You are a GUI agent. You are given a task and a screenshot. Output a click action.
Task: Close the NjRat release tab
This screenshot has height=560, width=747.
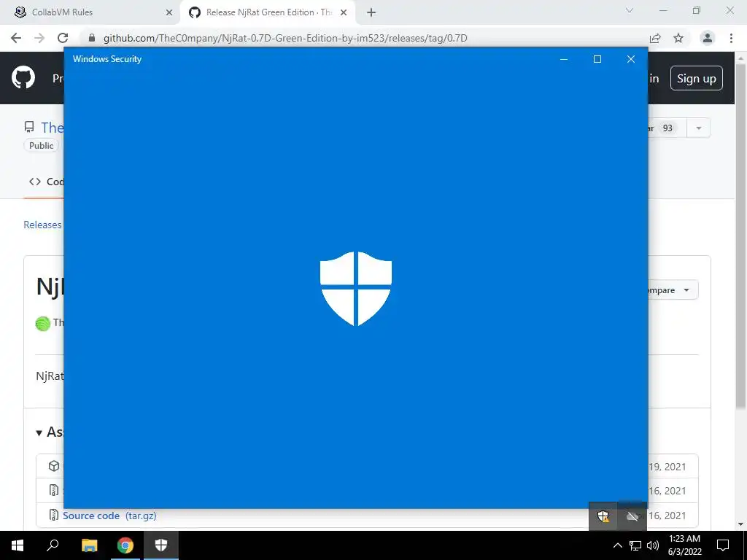[343, 12]
